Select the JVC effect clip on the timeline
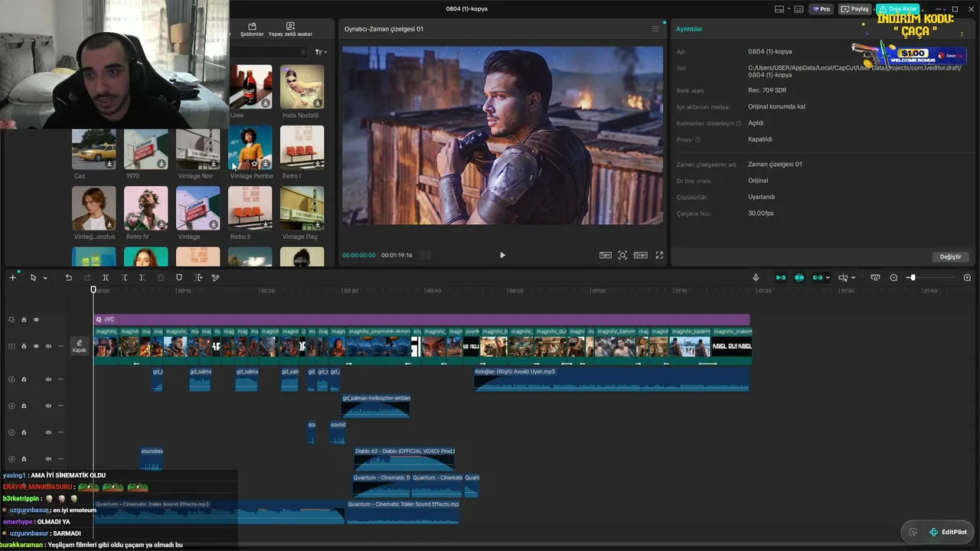 click(421, 319)
